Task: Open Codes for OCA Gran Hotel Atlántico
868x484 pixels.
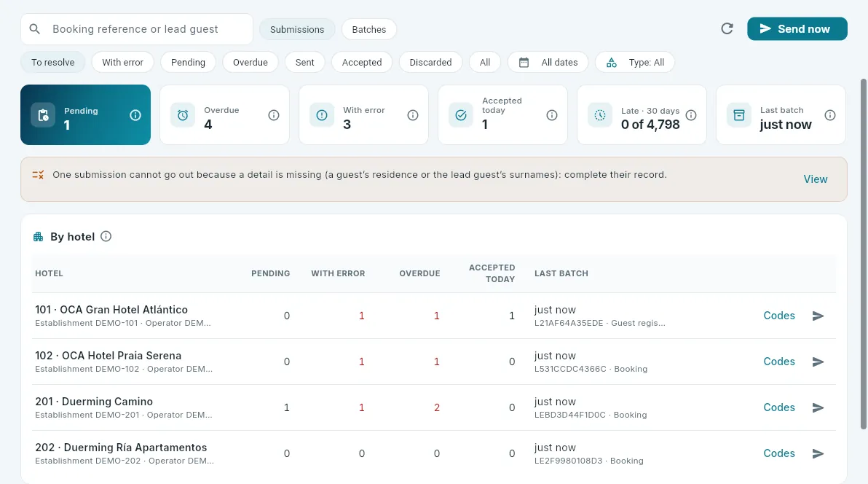Action: [x=779, y=316]
